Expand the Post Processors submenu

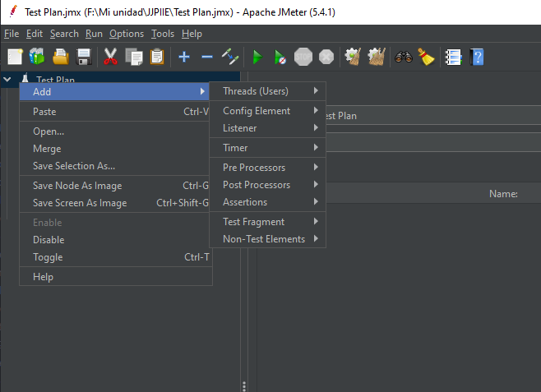coord(268,184)
